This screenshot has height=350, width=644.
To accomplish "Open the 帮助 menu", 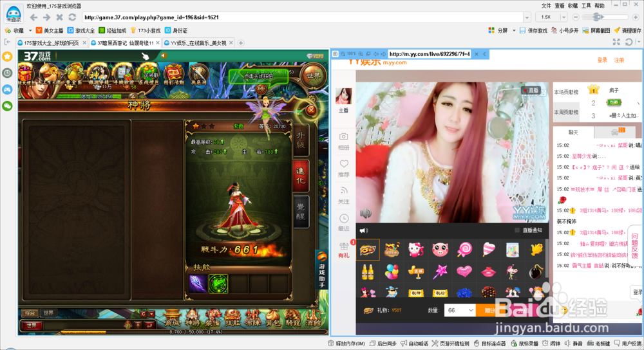I will click(600, 6).
